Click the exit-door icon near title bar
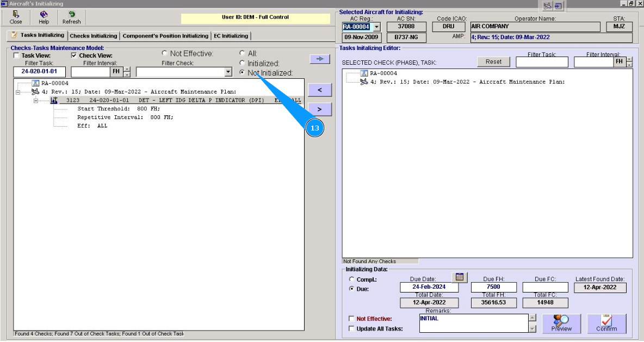 pyautogui.click(x=558, y=6)
